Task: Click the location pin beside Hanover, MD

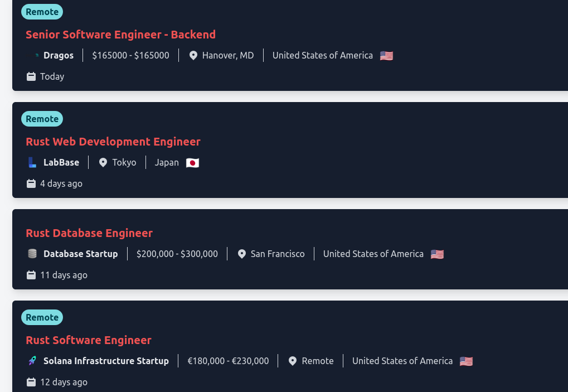Action: coord(193,55)
